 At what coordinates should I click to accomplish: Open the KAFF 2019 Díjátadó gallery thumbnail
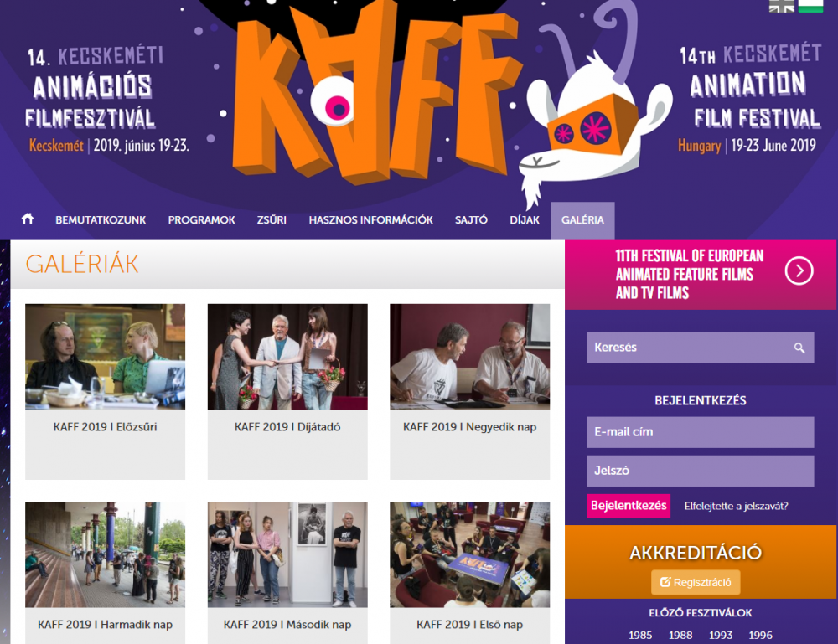tap(287, 357)
